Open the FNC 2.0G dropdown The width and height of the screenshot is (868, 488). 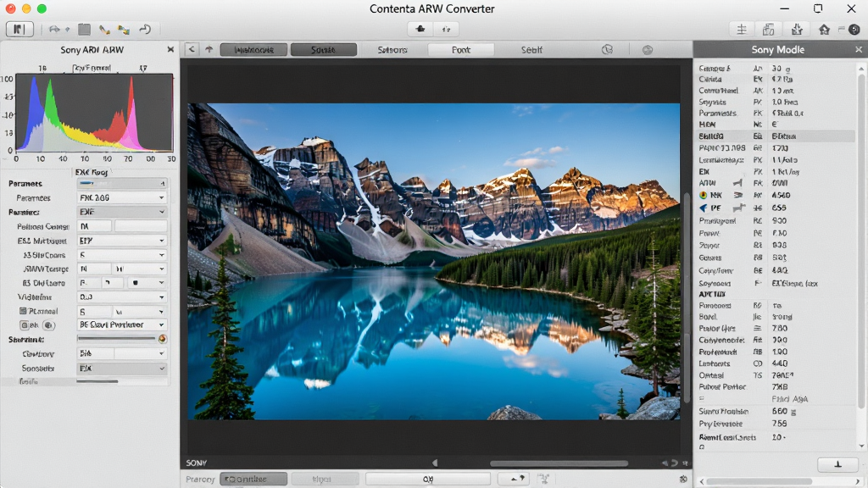tap(122, 197)
